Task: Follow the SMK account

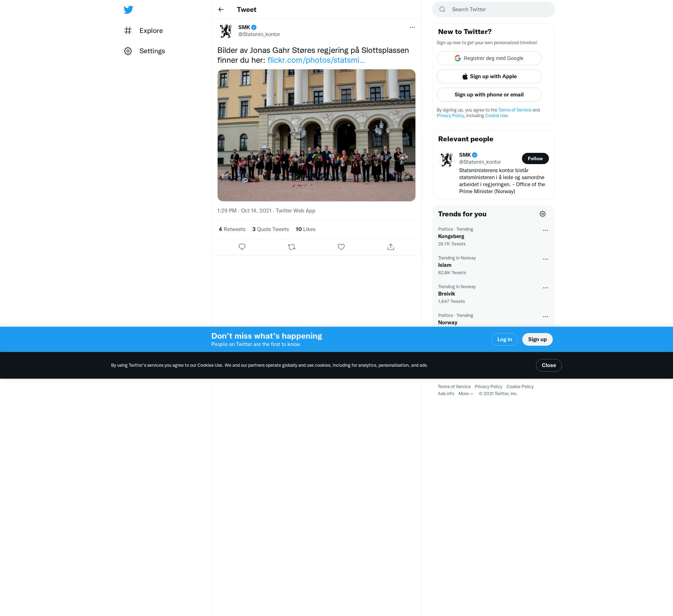Action: [x=535, y=158]
